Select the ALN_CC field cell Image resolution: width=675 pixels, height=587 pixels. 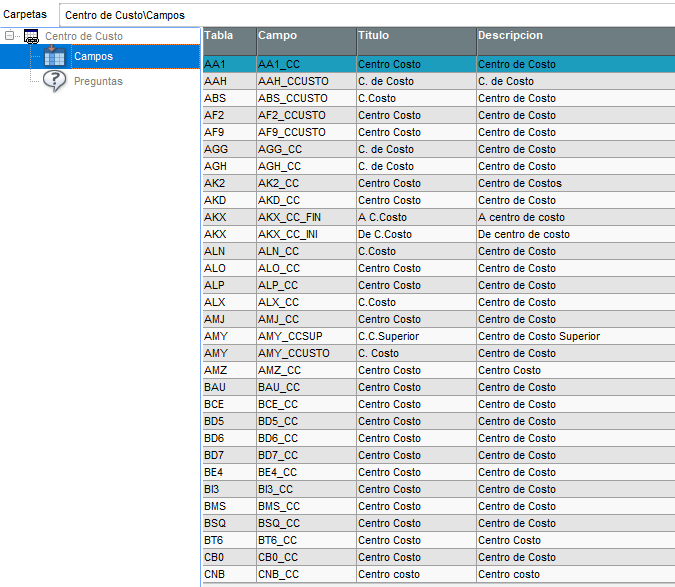307,251
